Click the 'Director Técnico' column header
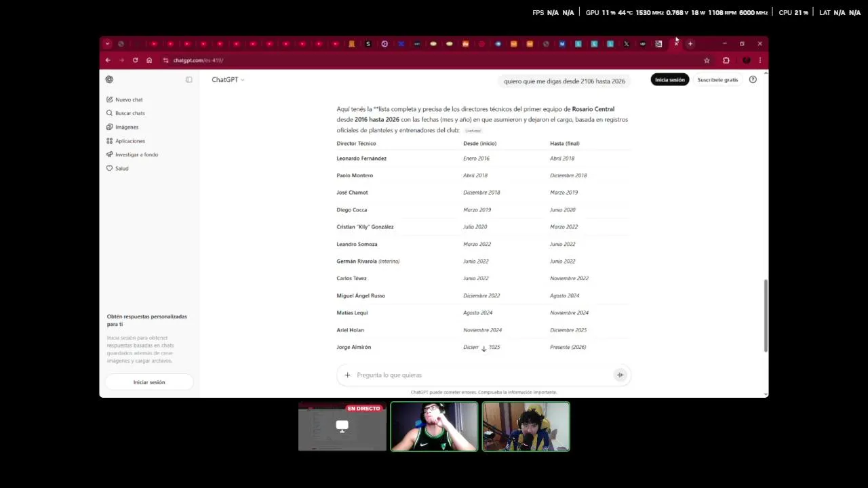The height and width of the screenshot is (488, 868). pos(356,144)
